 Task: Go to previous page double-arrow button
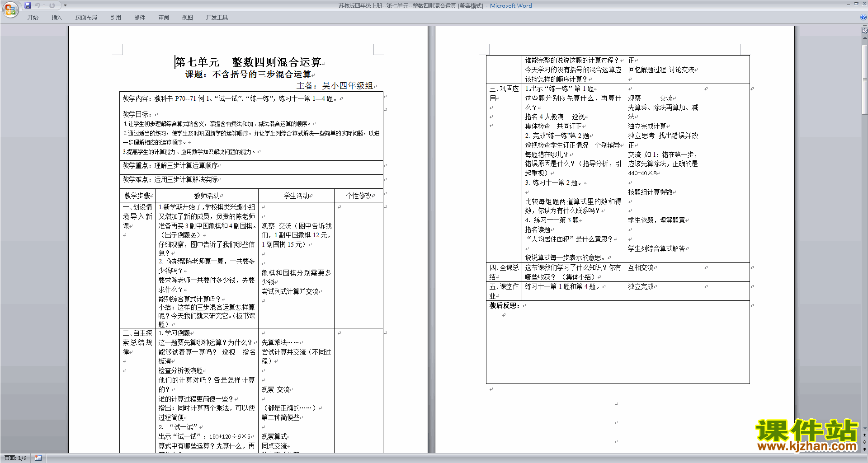pyautogui.click(x=865, y=435)
